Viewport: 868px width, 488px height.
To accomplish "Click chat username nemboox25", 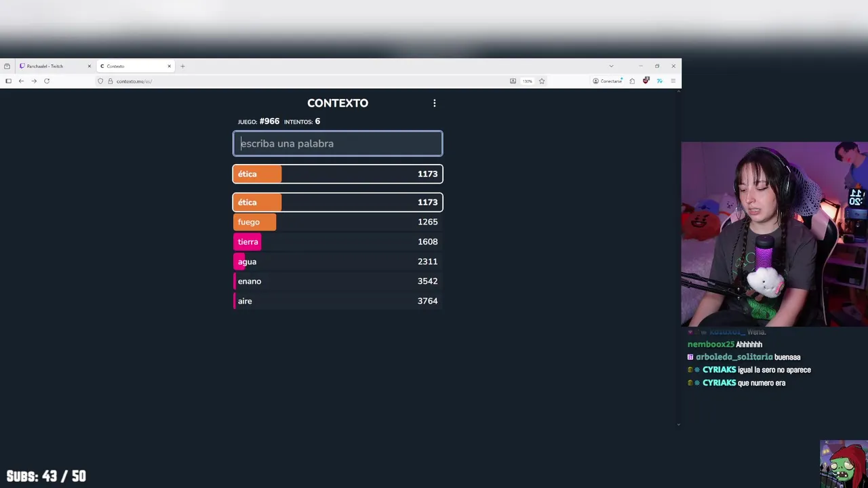I will 711,344.
